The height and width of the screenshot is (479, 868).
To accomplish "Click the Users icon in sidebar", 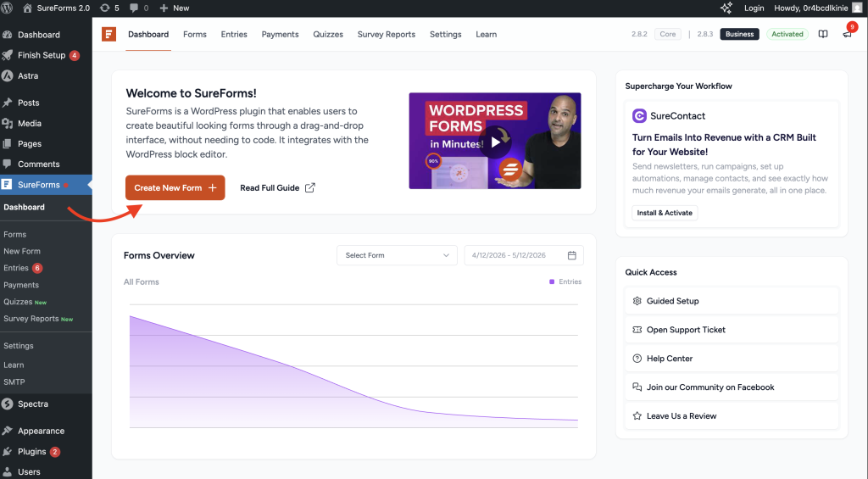I will [x=7, y=472].
